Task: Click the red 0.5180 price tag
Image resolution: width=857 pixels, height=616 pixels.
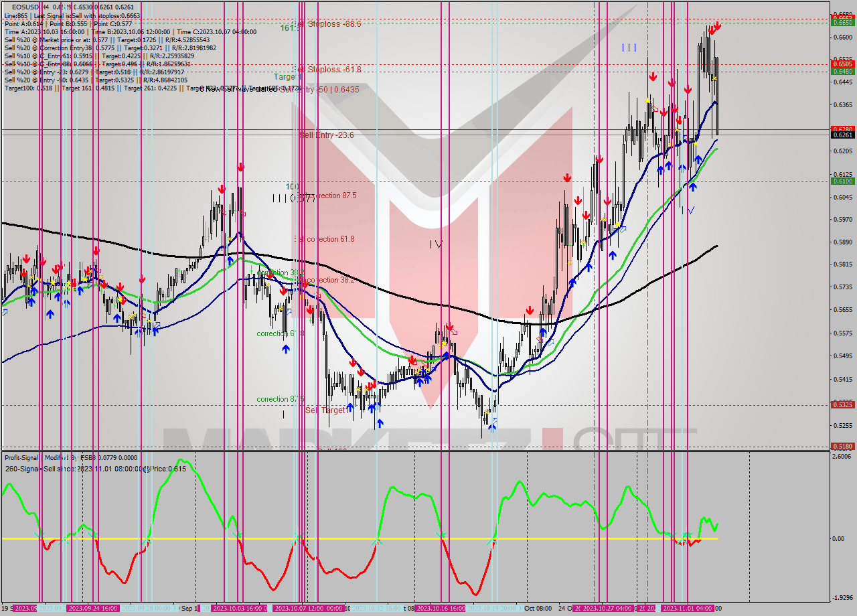Action: [x=842, y=446]
